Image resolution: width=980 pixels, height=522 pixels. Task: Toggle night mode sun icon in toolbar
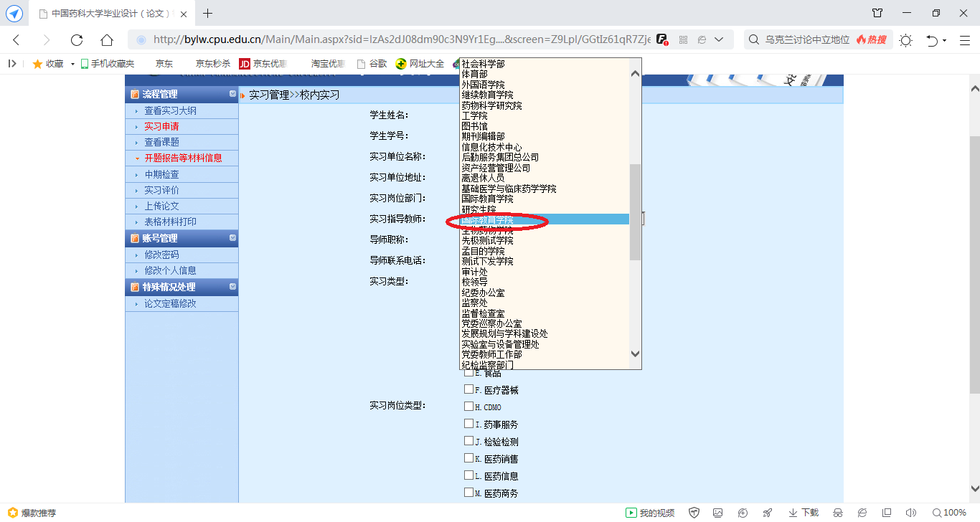pos(905,40)
